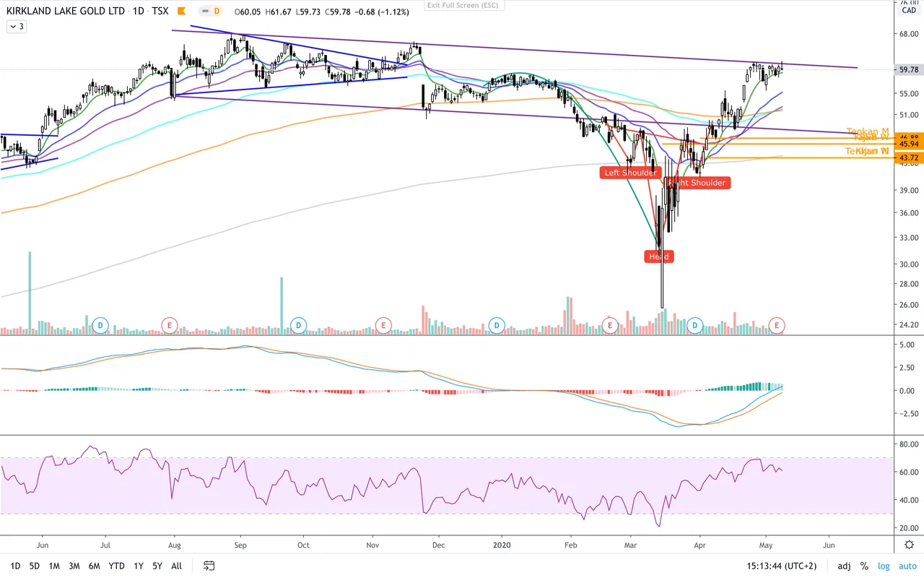Select the 1D time range
This screenshot has height=578, width=924.
[x=14, y=566]
